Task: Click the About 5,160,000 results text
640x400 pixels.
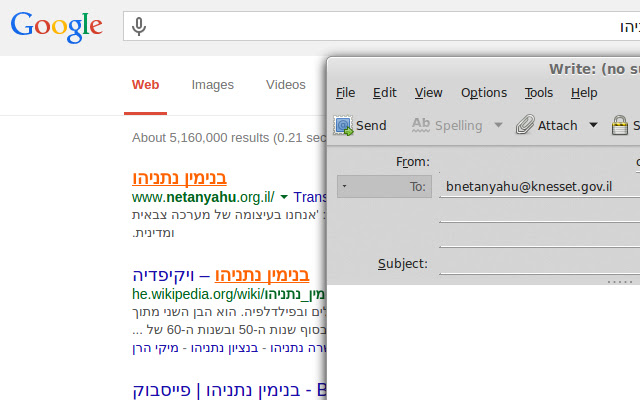Action: (x=229, y=138)
